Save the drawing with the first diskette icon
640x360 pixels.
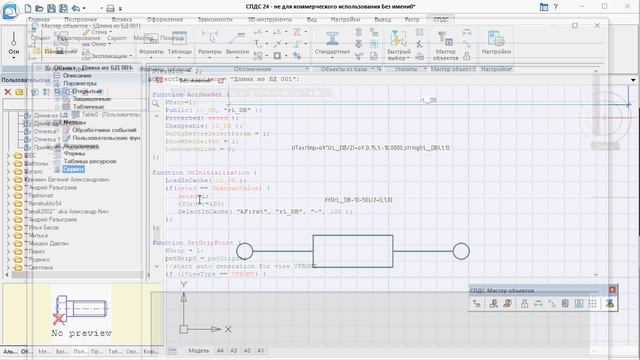click(51, 8)
